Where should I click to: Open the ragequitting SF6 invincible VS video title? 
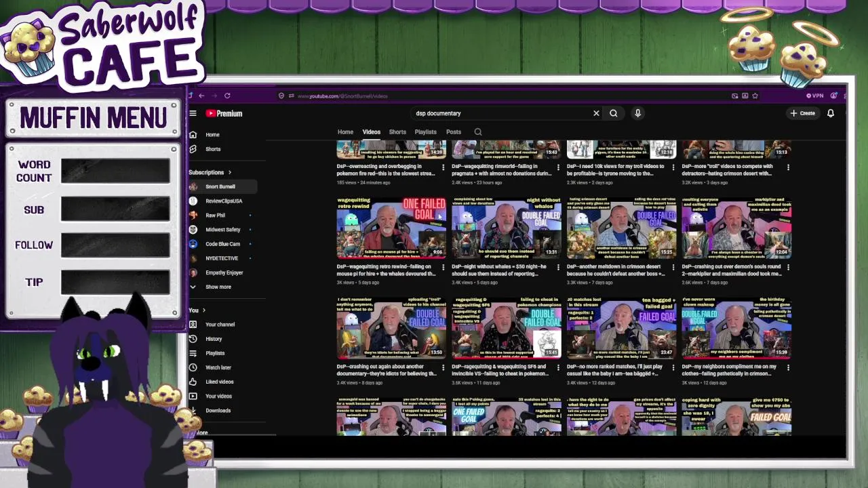pos(502,370)
